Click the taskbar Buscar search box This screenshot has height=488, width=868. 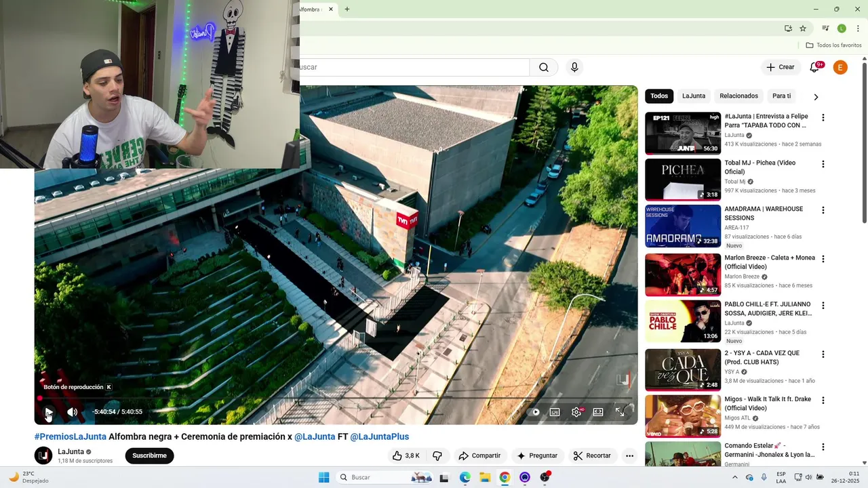(x=384, y=477)
